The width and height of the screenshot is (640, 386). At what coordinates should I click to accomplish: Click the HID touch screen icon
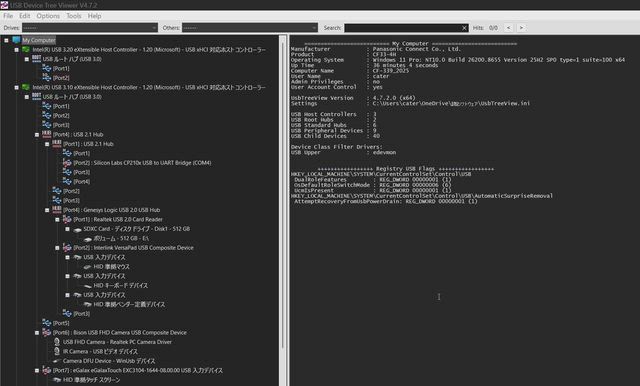coord(57,380)
